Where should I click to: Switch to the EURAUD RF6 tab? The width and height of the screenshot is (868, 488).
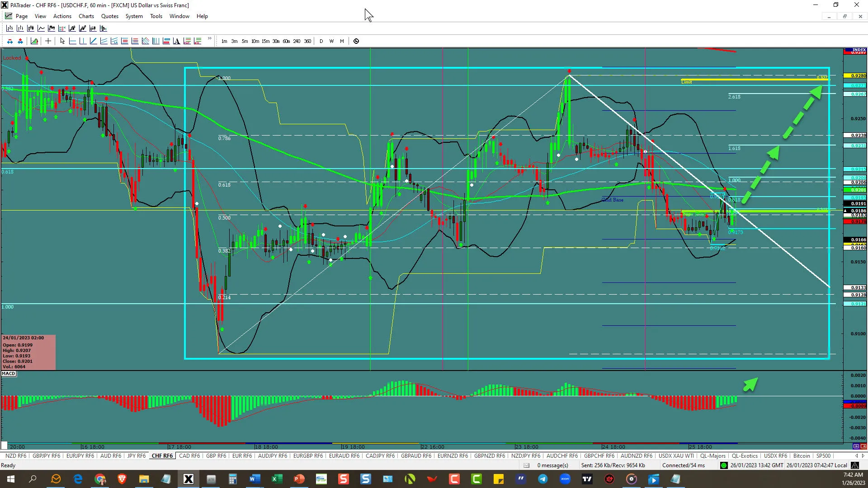[x=344, y=456]
